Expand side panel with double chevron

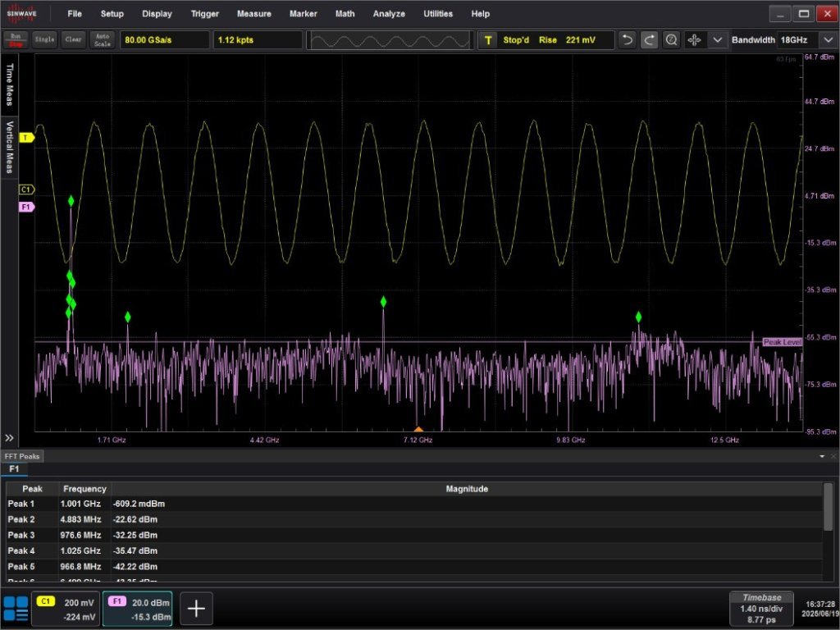tap(10, 437)
